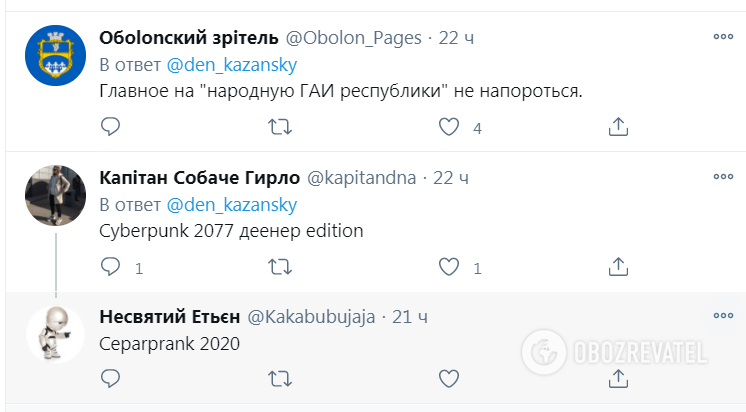Open the @Kakabubujaja handle link
The height and width of the screenshot is (412, 746).
click(x=311, y=317)
